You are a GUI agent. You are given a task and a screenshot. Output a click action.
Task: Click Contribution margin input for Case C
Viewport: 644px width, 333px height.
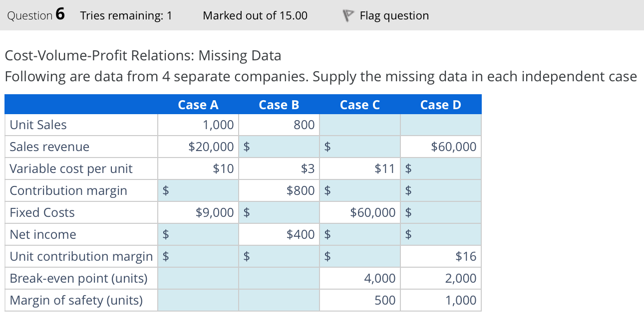pos(359,190)
